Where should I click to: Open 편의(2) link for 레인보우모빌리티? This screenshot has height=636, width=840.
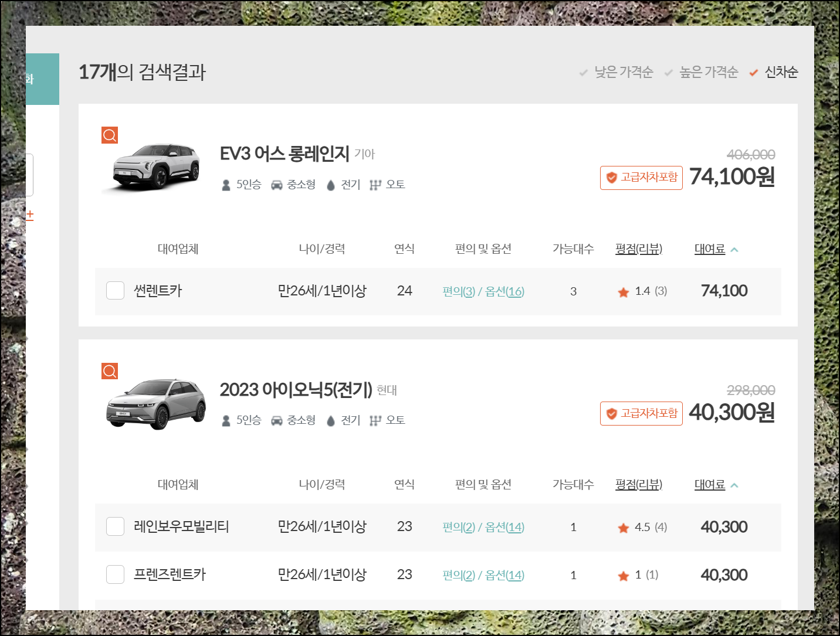(x=459, y=527)
